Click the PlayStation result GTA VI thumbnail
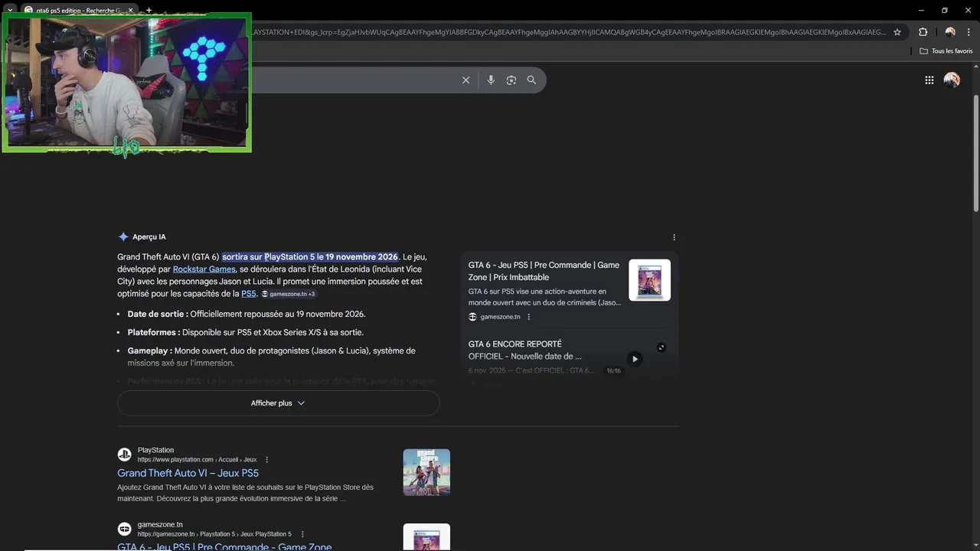Screen dimensions: 980x551 coord(426,472)
